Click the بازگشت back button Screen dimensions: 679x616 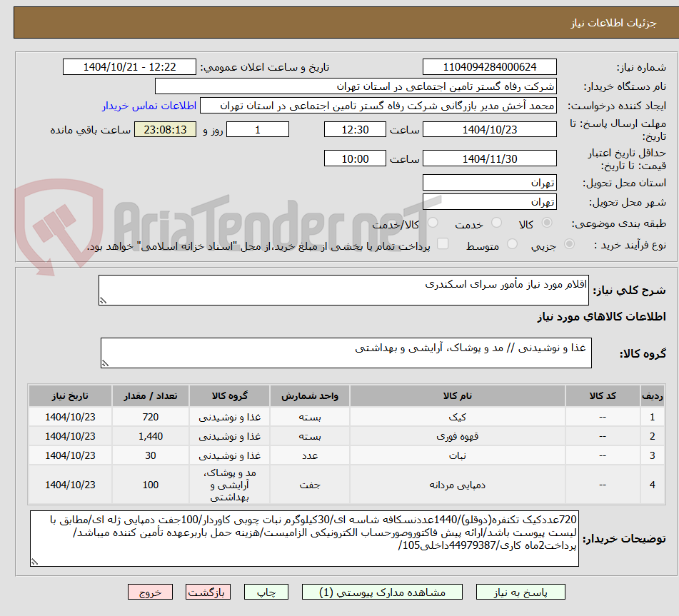[208, 592]
